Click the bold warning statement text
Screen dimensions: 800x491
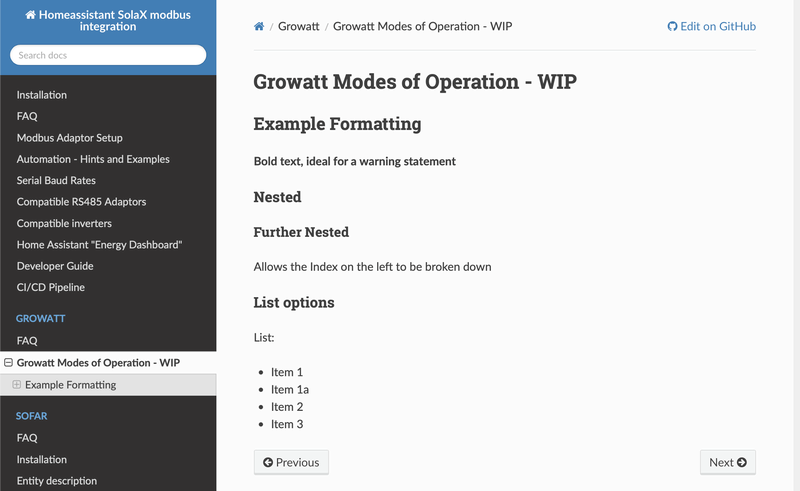coord(355,161)
